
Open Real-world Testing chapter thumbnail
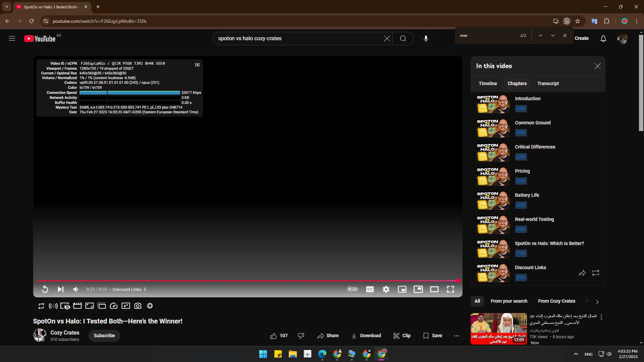point(493,225)
